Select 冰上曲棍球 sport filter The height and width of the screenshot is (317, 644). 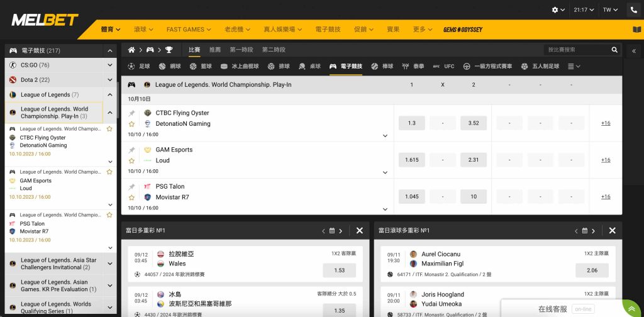click(240, 66)
